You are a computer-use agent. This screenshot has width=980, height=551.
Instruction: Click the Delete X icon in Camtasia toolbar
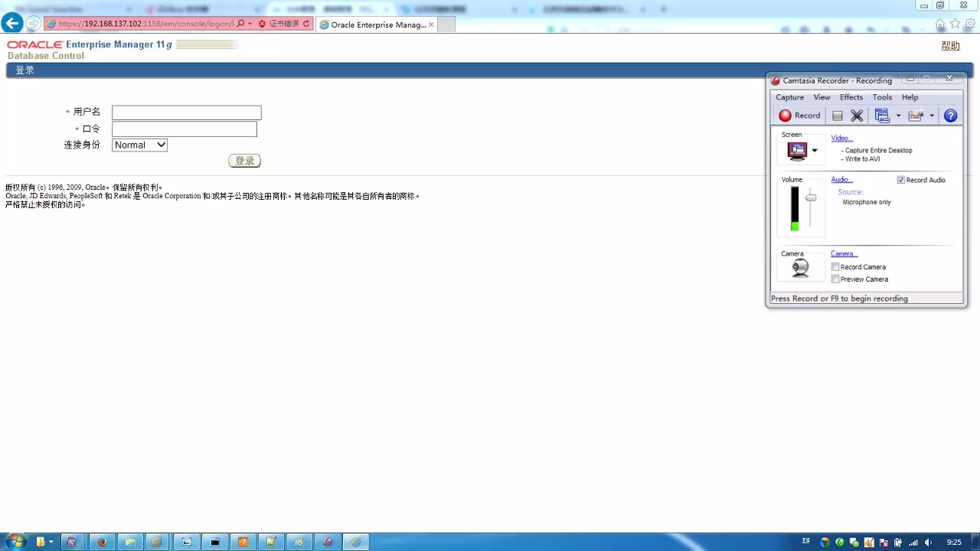tap(857, 116)
